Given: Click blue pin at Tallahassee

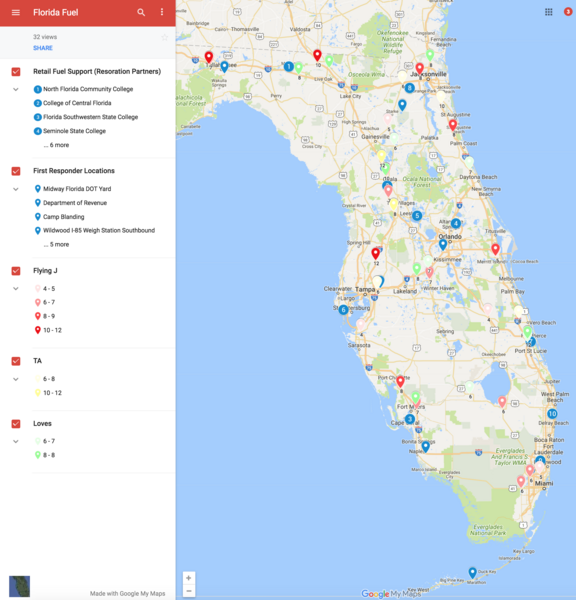Looking at the screenshot, I should pos(225,66).
